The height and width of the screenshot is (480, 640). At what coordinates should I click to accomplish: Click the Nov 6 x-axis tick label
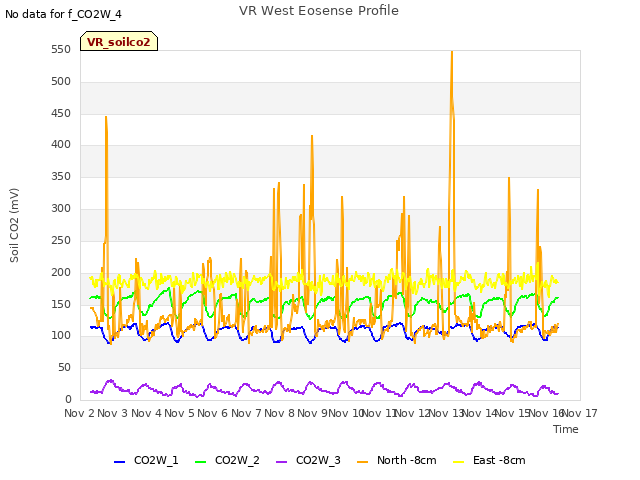[x=212, y=413]
